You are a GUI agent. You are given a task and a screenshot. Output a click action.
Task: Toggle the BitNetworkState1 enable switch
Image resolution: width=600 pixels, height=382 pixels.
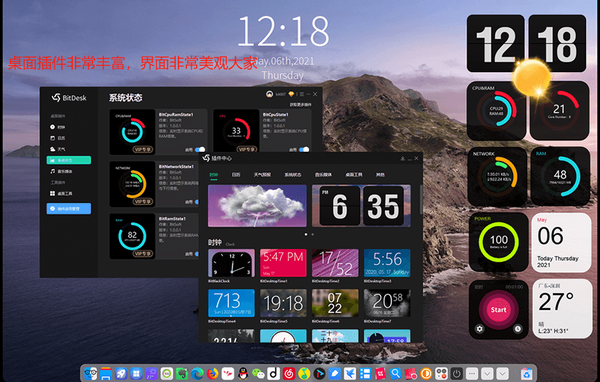[x=197, y=201]
